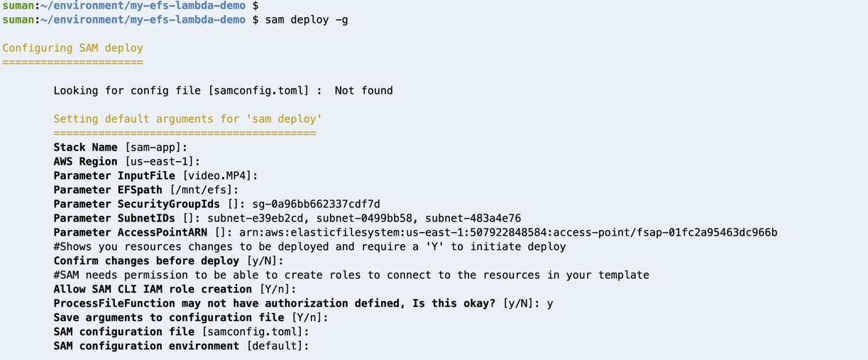Click the 'SAM configuration file [samconfig.toml]' prompt
The image size is (868, 360).
pyautogui.click(x=181, y=332)
